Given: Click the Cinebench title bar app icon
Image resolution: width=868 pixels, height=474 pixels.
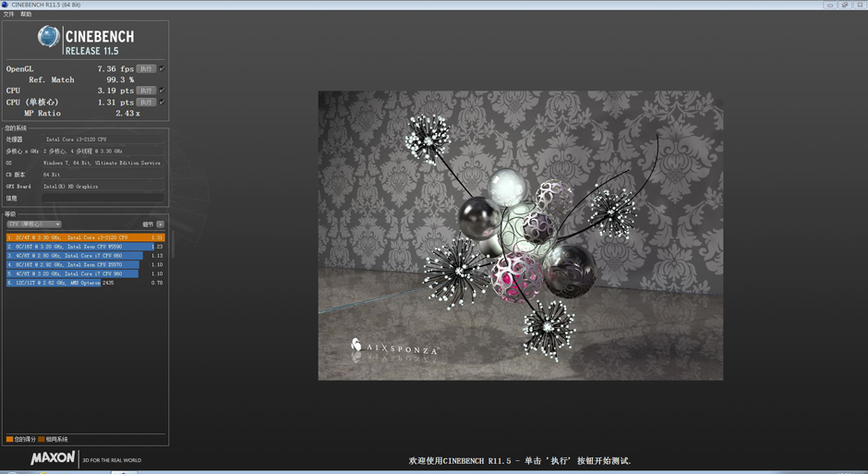Looking at the screenshot, I should (5, 5).
